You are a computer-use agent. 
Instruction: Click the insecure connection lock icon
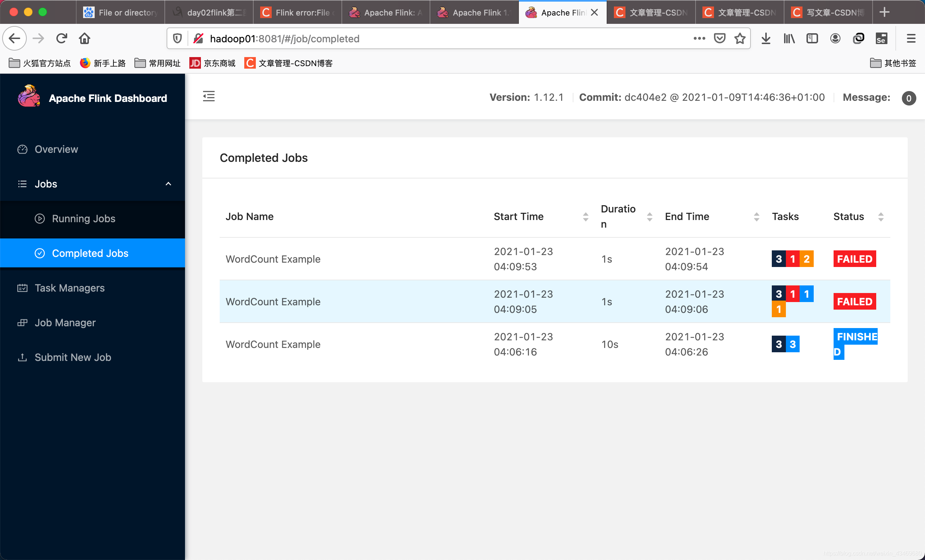pyautogui.click(x=198, y=38)
